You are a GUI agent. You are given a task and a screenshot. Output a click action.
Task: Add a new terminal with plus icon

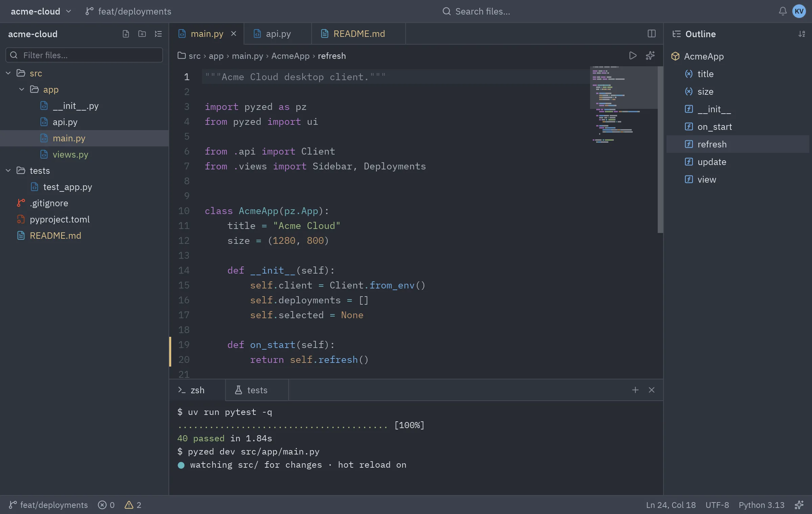click(x=635, y=390)
